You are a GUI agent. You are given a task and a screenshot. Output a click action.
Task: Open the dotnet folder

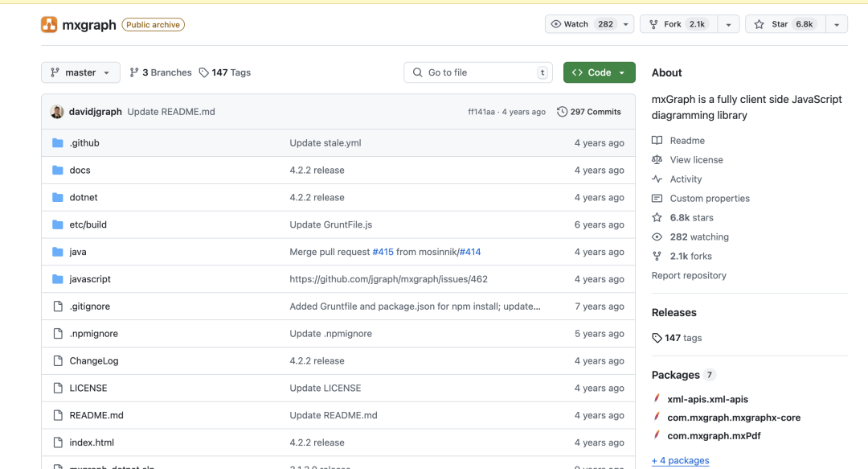coord(84,197)
